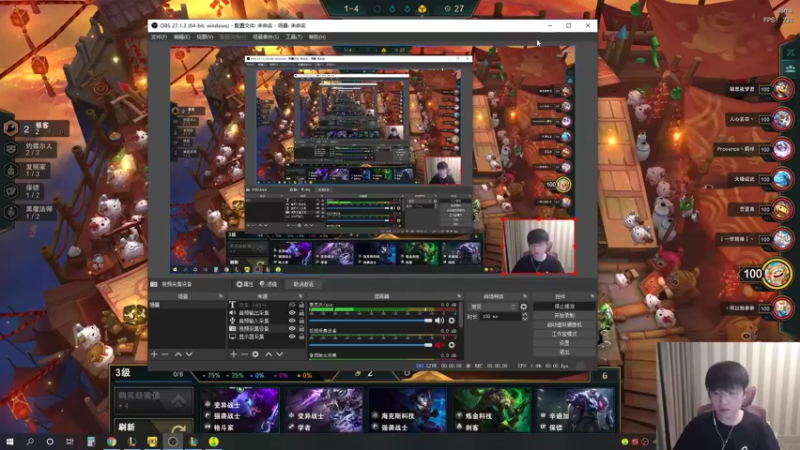
Task: Buy the first shop champion card
Action: (240, 410)
